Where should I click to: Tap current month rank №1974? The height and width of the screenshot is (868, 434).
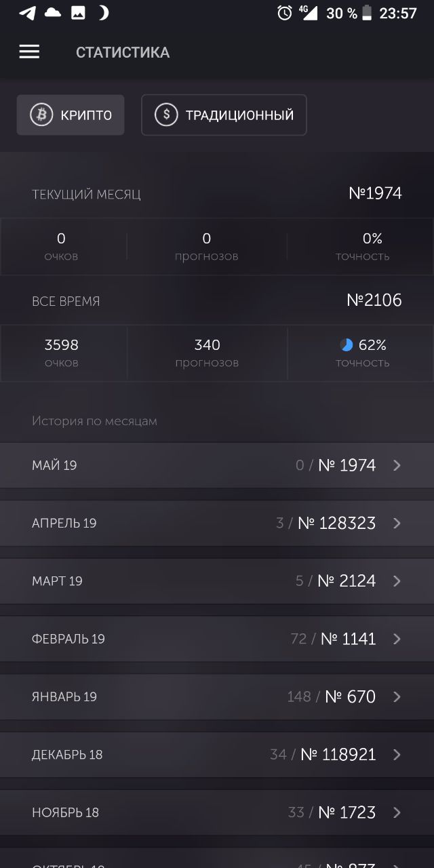[375, 193]
